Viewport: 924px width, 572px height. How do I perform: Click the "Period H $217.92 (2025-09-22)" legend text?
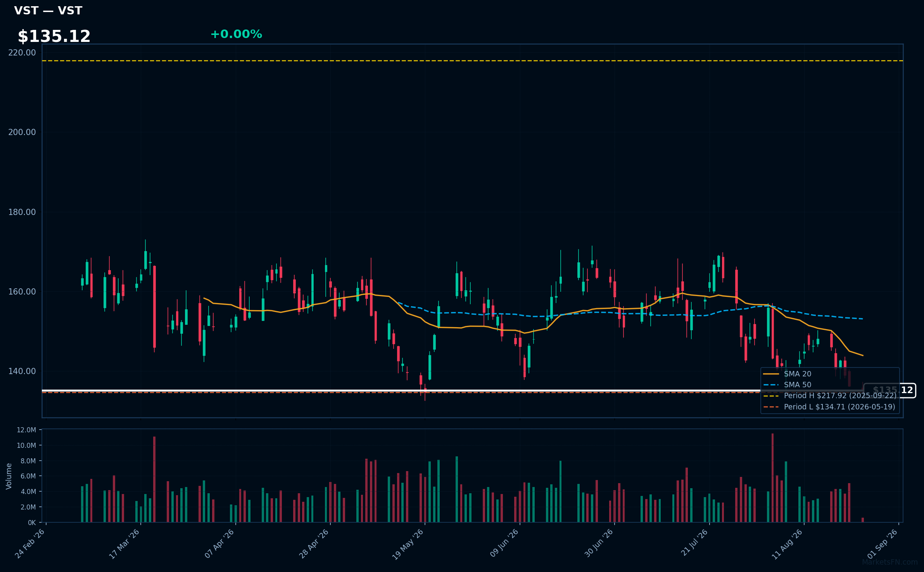tap(840, 395)
